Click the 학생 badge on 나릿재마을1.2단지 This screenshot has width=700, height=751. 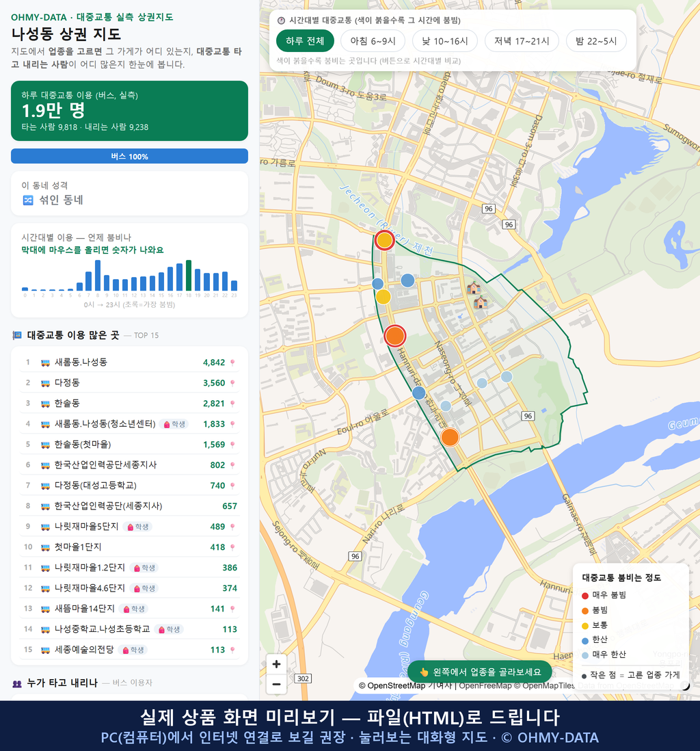tap(145, 568)
